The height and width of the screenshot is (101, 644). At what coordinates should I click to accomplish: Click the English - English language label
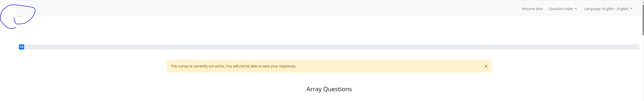tap(615, 9)
